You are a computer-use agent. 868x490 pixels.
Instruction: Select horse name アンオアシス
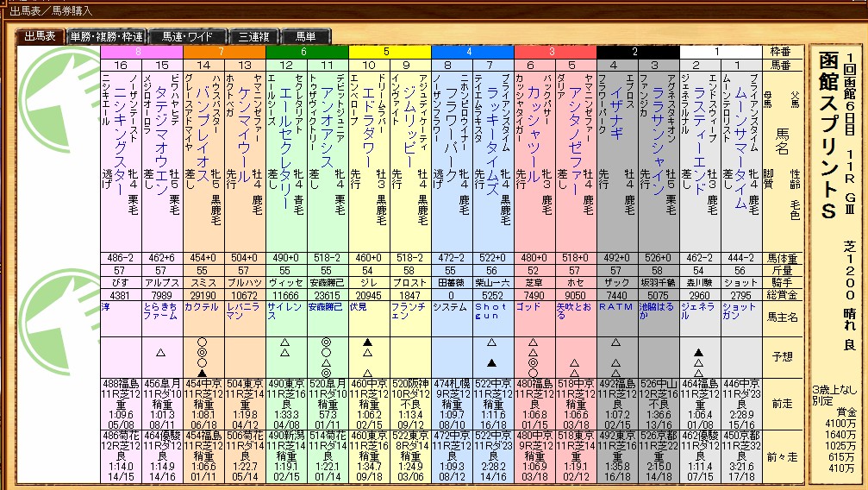pos(327,127)
